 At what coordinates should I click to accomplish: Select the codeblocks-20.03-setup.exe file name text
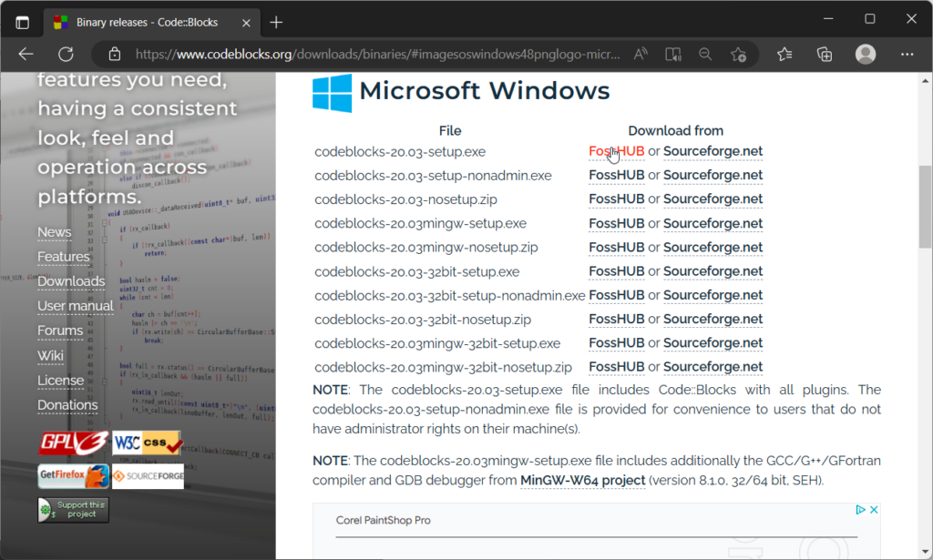click(x=400, y=151)
